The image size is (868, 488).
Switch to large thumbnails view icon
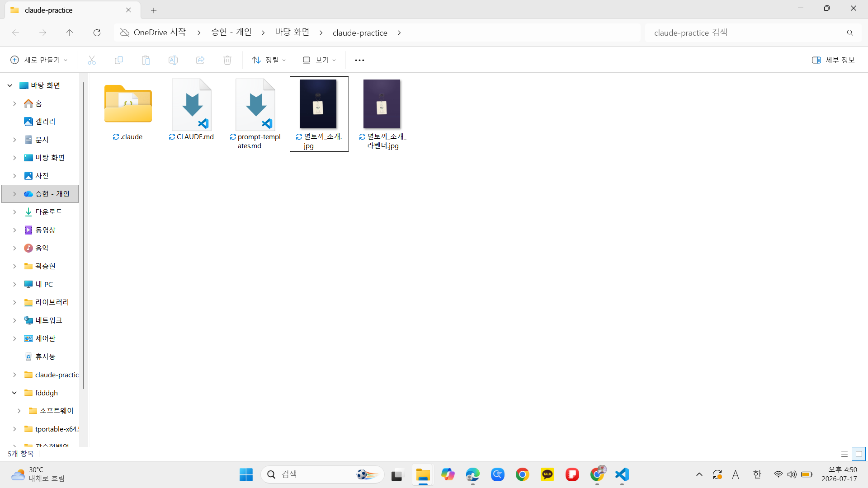point(859,454)
